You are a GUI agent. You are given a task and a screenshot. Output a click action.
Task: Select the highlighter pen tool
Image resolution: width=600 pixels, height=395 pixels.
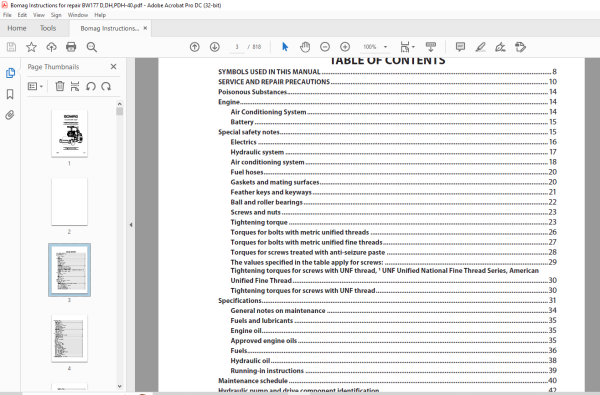point(480,47)
